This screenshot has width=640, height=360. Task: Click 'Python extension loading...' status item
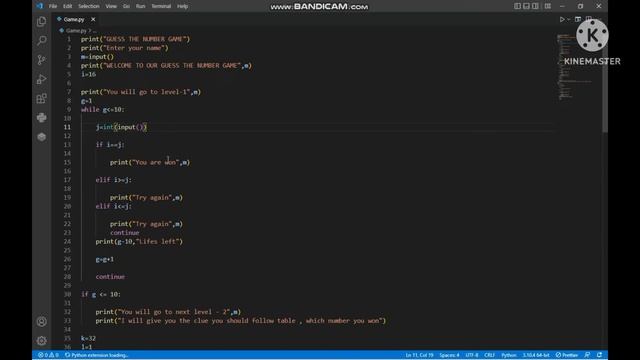point(97,355)
